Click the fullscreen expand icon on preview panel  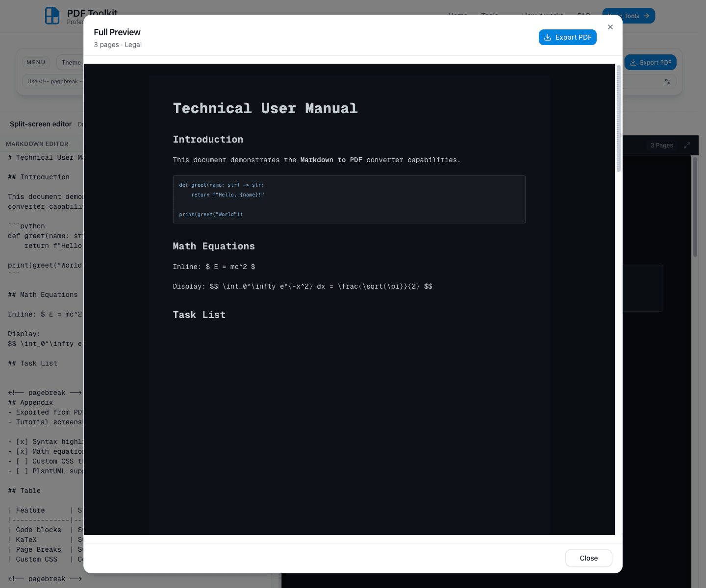pyautogui.click(x=687, y=145)
